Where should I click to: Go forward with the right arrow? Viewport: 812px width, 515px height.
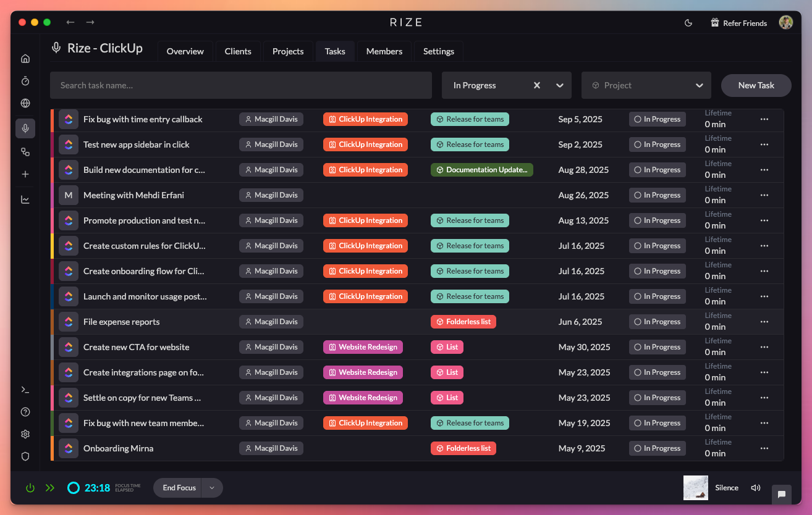pos(90,22)
